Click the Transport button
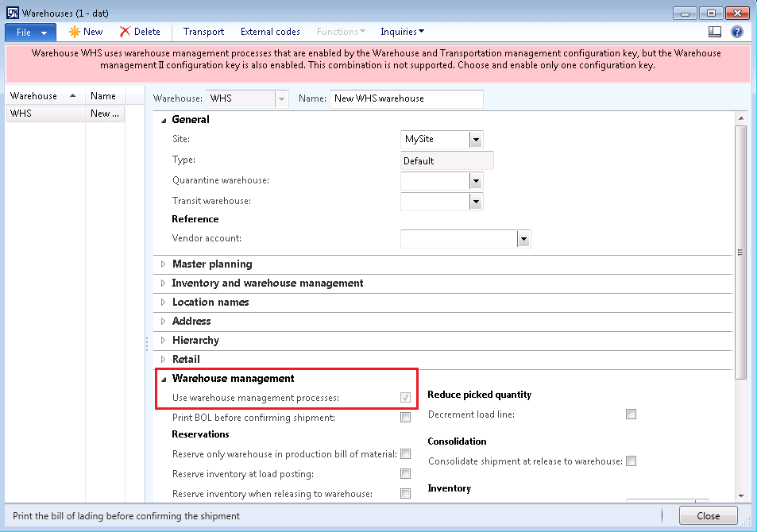The width and height of the screenshot is (757, 532). click(203, 32)
